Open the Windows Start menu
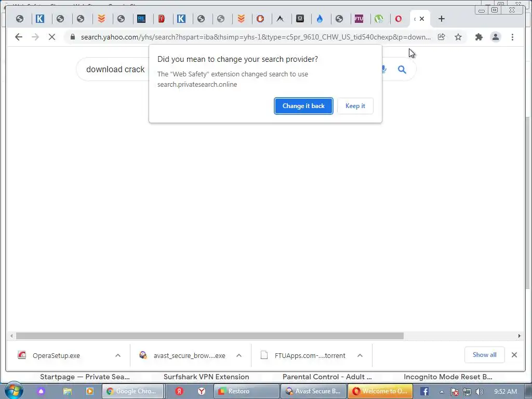Viewport: 532px width, 399px height. [x=14, y=391]
